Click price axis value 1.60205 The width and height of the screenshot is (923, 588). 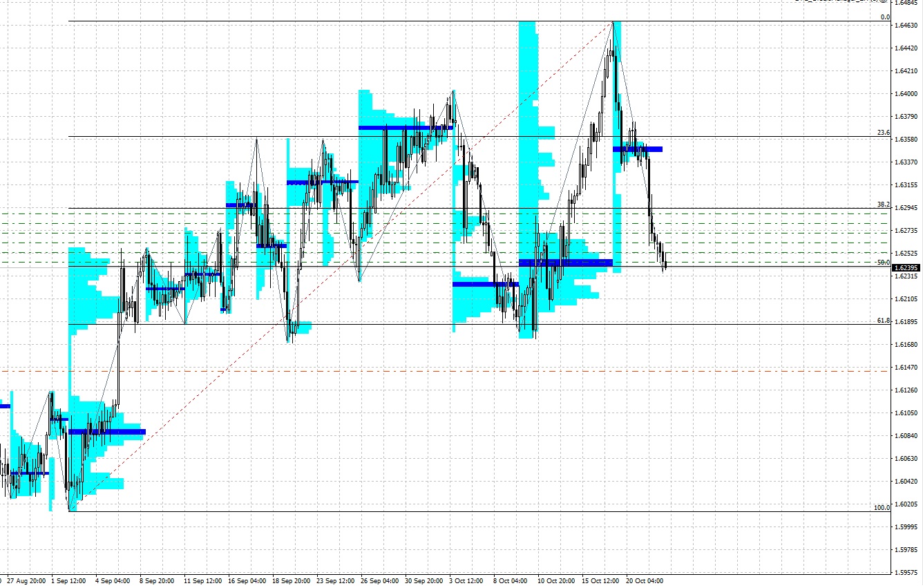tap(906, 504)
